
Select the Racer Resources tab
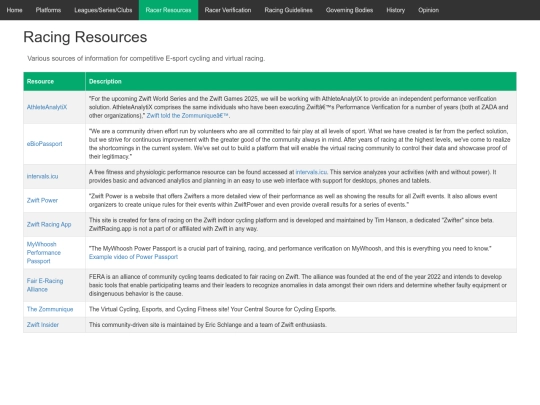(x=168, y=10)
